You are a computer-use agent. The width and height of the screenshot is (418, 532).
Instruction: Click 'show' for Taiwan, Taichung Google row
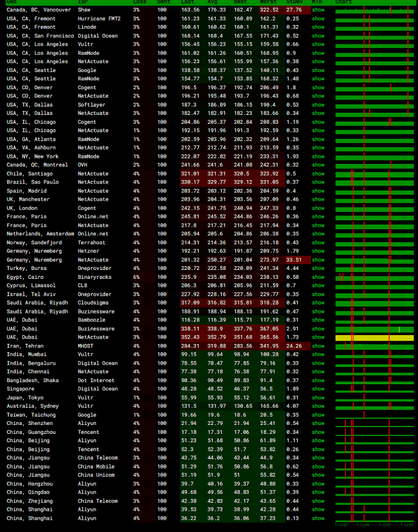coord(318,415)
